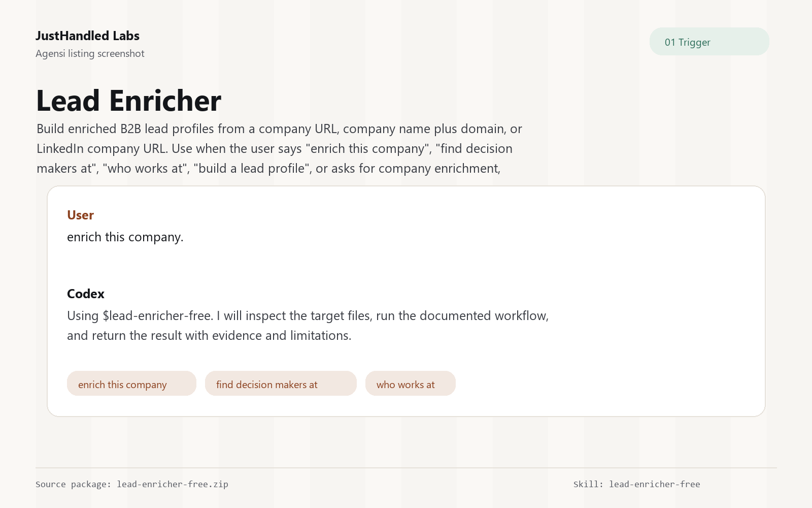This screenshot has height=508, width=812.
Task: Click the Codex label in conversation
Action: (86, 294)
